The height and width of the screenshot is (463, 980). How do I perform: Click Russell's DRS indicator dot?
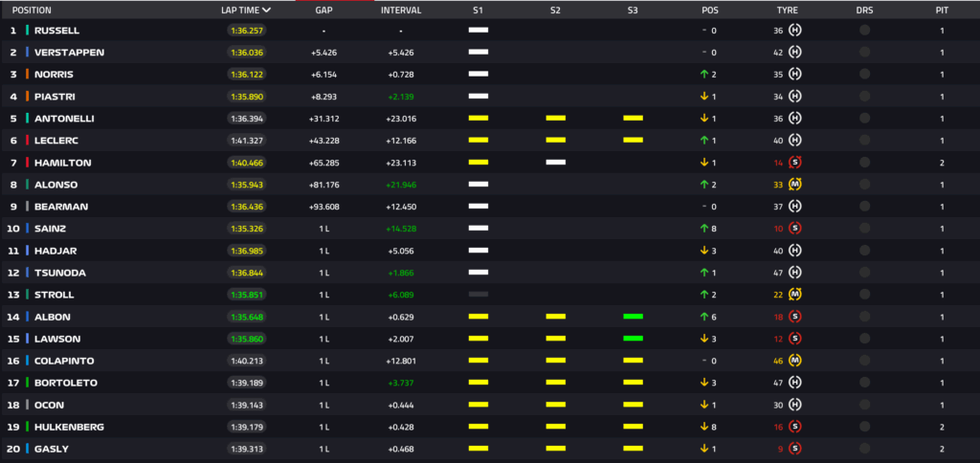pos(864,30)
